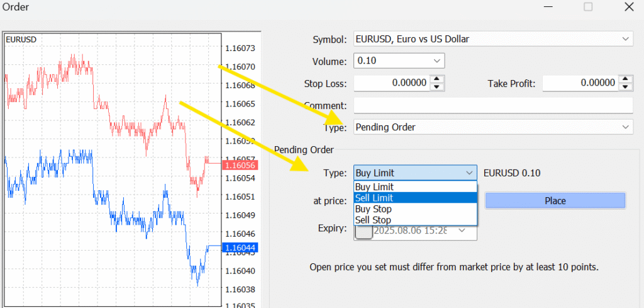Click the Take Profit value field
644x308 pixels.
[x=579, y=83]
